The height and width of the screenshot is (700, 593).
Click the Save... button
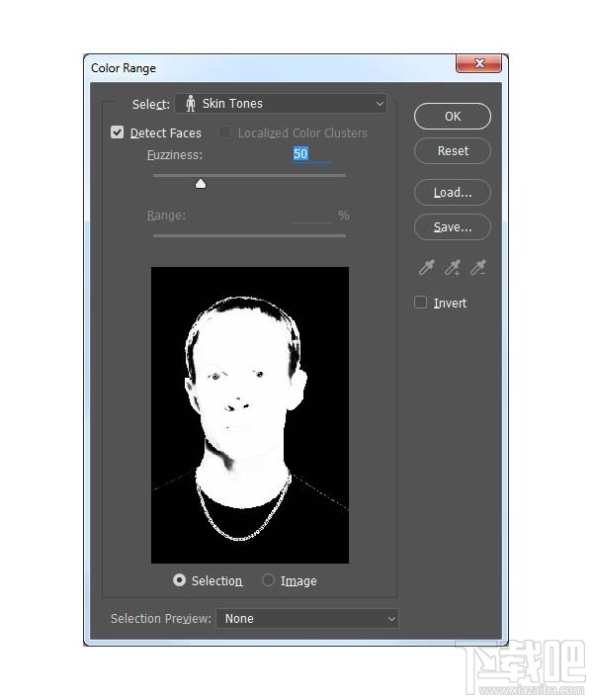453,227
